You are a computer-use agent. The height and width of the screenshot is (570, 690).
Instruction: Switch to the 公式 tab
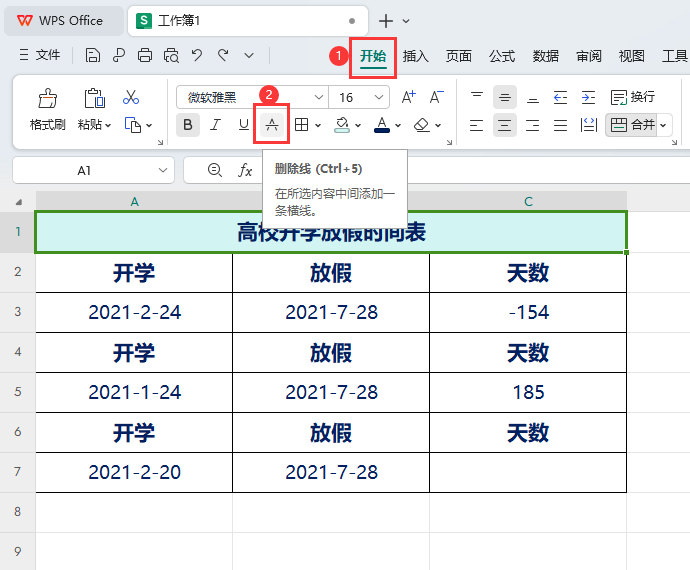click(502, 56)
